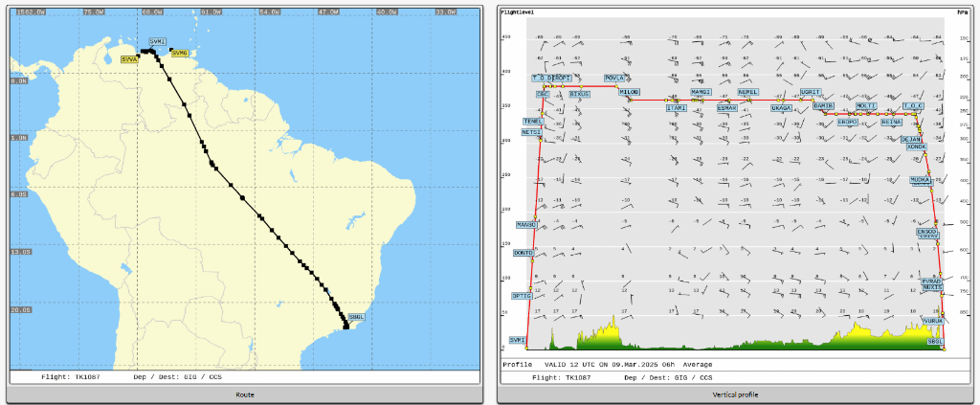Select the MOLTI waypoint label
This screenshot has height=405, width=980.
tap(866, 106)
